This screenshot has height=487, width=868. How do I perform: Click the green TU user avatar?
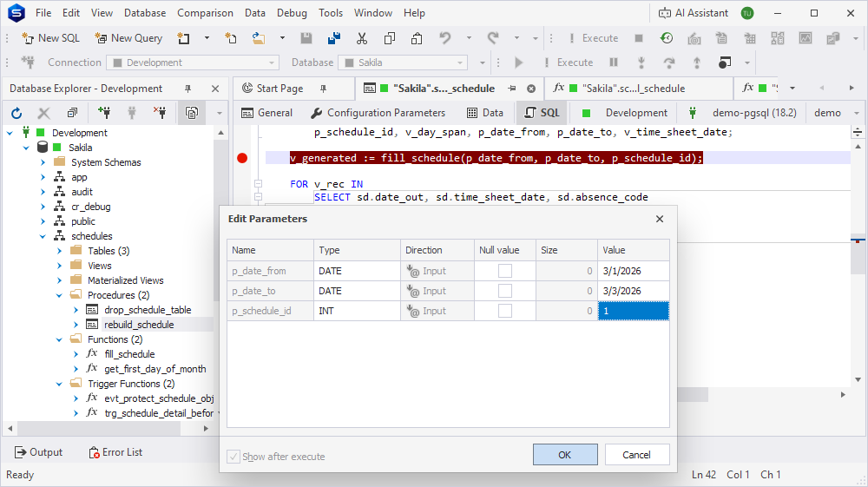[747, 13]
